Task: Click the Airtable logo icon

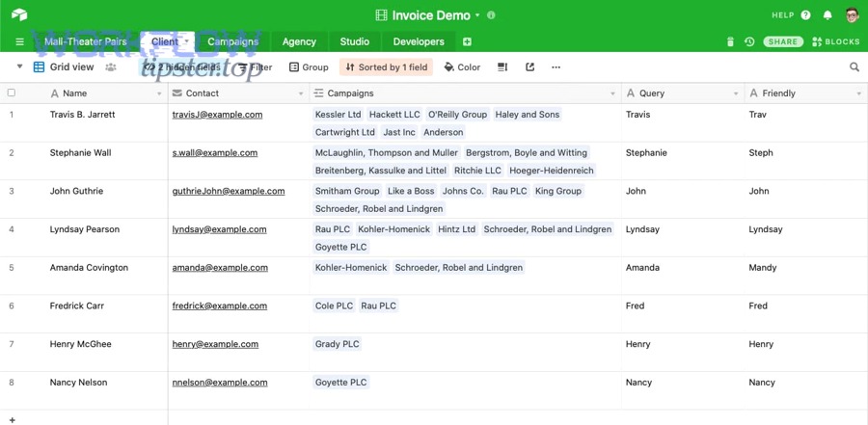Action: click(19, 15)
